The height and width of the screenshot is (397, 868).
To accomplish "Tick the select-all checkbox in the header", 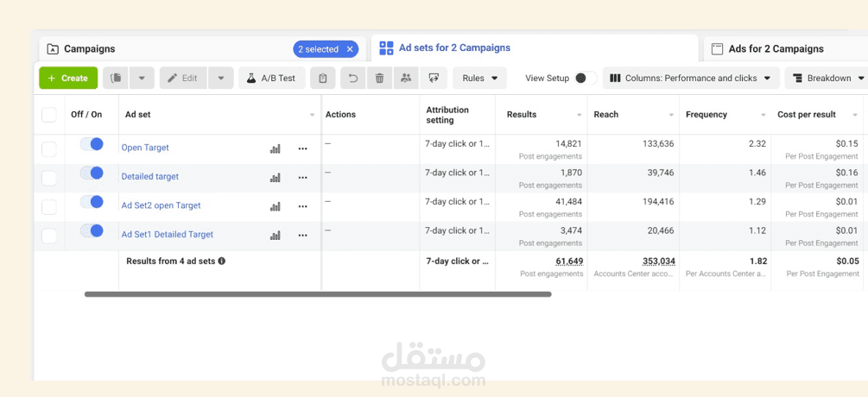I will (49, 115).
